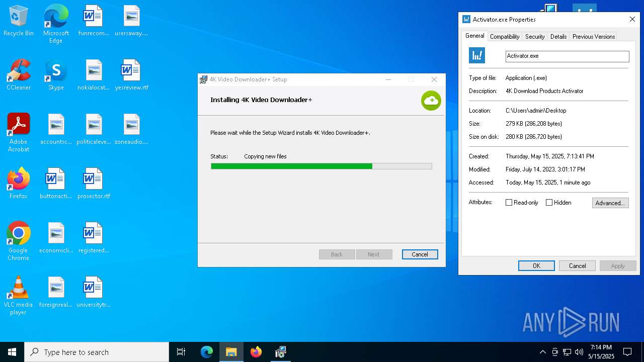Image resolution: width=644 pixels, height=362 pixels.
Task: Select the accountsc image file icon
Action: pos(56,130)
